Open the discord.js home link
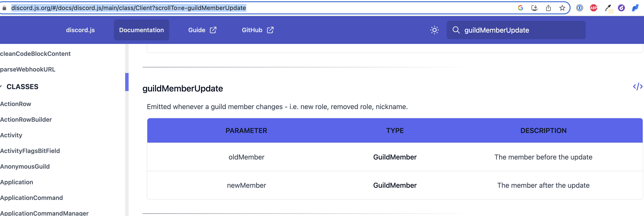Screen dimensions: 644x216 (80, 30)
